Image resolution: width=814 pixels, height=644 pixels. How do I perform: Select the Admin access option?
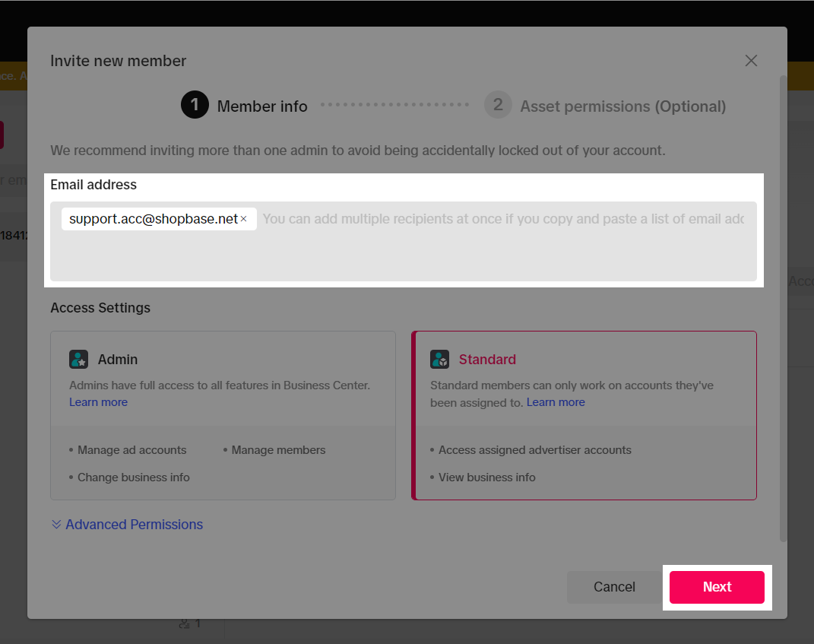[x=223, y=415]
